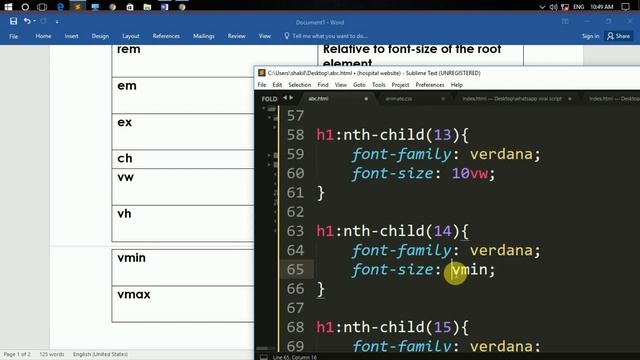Switch to Word's Home ribbon tab
Image resolution: width=640 pixels, height=360 pixels.
(x=43, y=36)
